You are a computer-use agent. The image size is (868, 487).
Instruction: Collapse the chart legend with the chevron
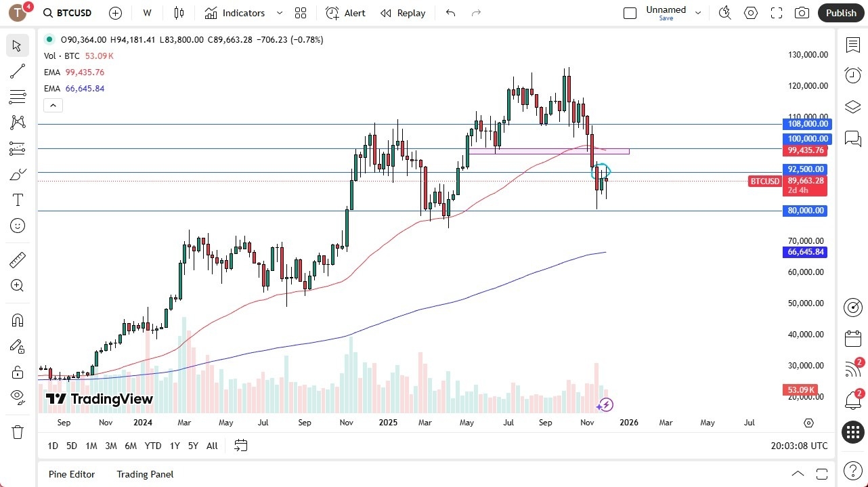coord(53,105)
